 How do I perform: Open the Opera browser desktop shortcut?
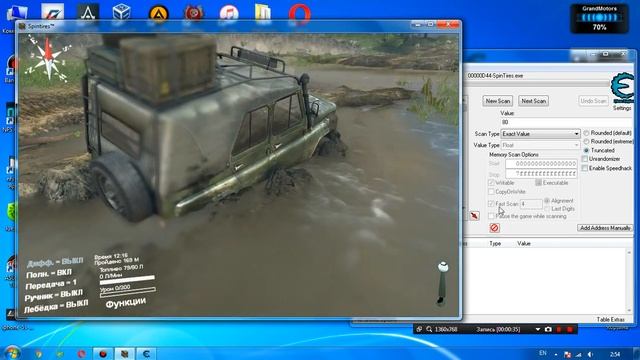click(x=299, y=13)
